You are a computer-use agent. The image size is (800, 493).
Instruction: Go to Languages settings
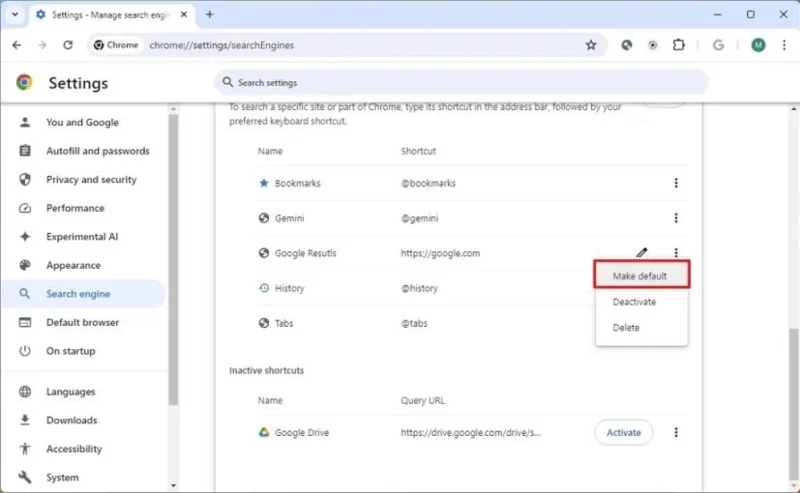pos(83,392)
